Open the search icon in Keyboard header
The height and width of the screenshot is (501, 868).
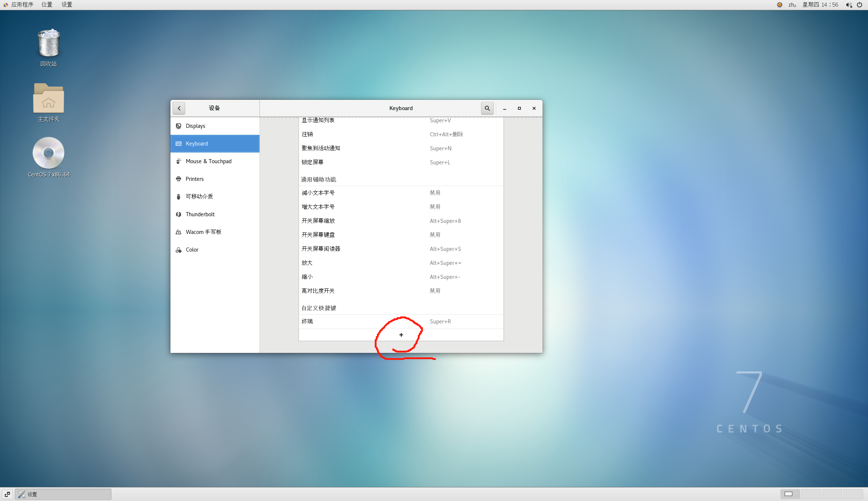pyautogui.click(x=487, y=108)
